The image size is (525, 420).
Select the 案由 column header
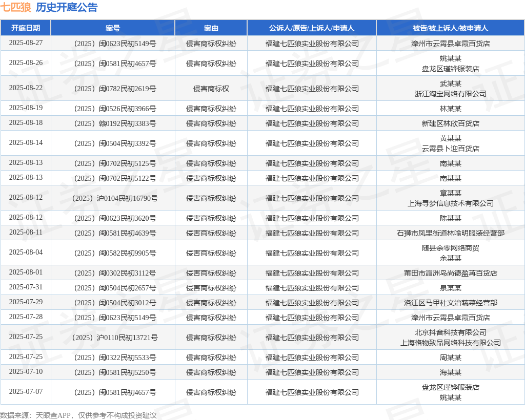click(x=211, y=28)
